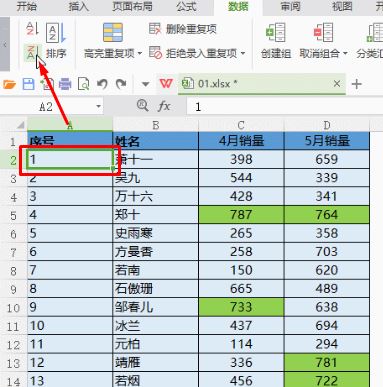
Task: Click the cell containing 冰兰
Action: point(156,326)
